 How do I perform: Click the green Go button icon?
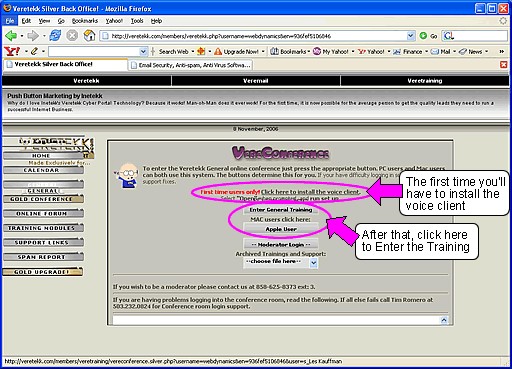click(x=423, y=36)
